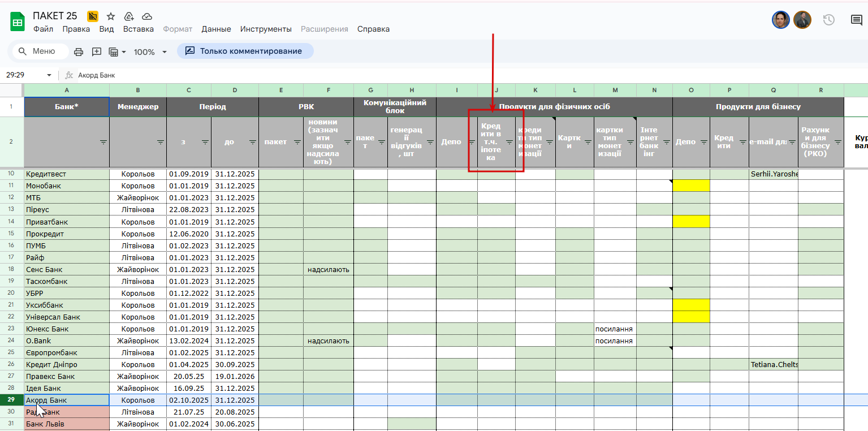Image resolution: width=868 pixels, height=431 pixels.
Task: Open the filter button on Період 'з' column
Action: [205, 142]
